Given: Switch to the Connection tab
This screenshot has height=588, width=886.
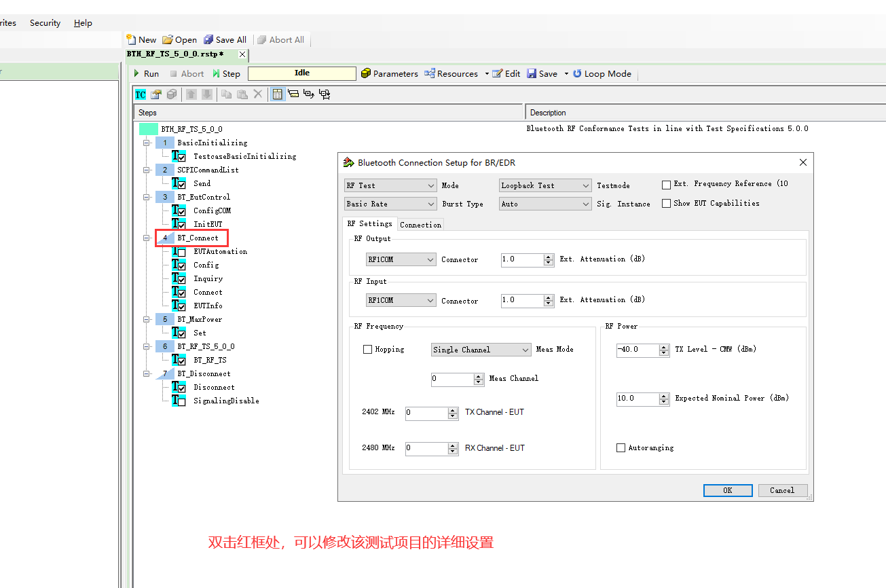Looking at the screenshot, I should pos(420,225).
